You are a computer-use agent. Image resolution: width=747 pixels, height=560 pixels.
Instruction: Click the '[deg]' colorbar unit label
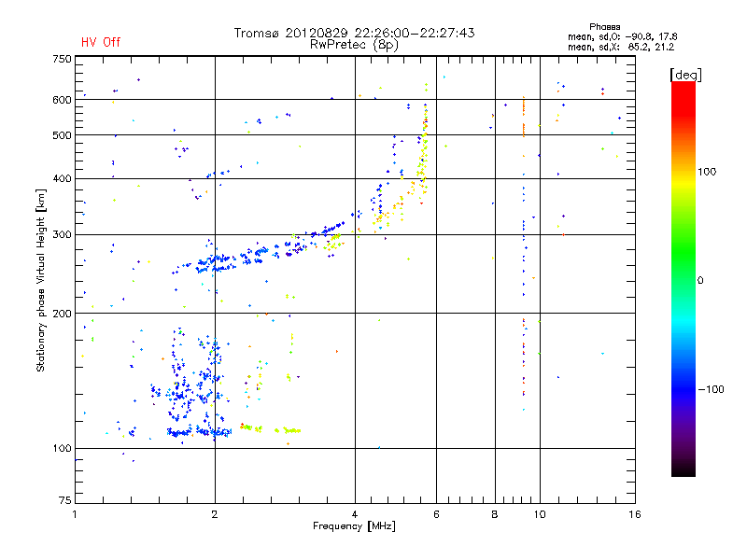coord(685,75)
